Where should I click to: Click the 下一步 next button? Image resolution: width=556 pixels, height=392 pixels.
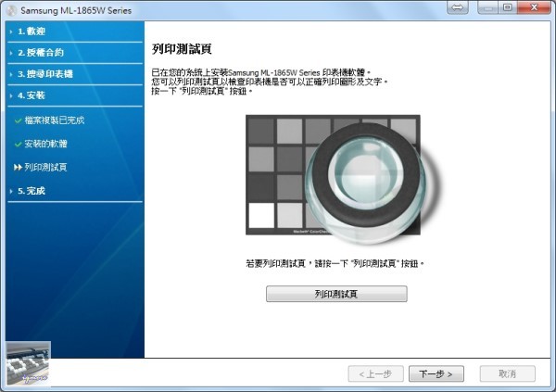pyautogui.click(x=436, y=373)
